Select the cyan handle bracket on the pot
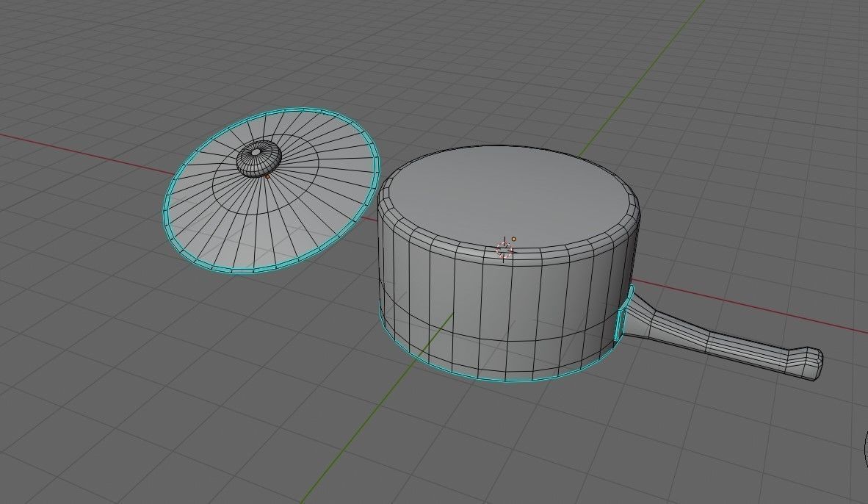Image resolution: width=868 pixels, height=504 pixels. pyautogui.click(x=624, y=313)
